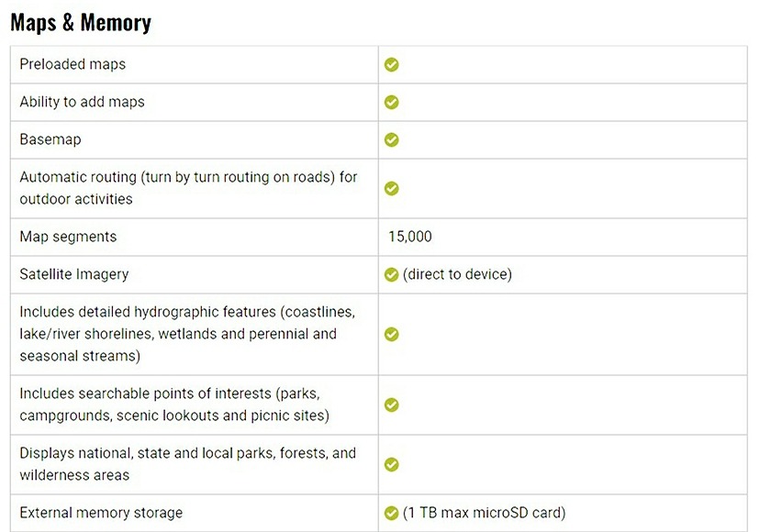760x532 pixels.
Task: Click the searchable points of interests checkmark
Action: click(392, 405)
